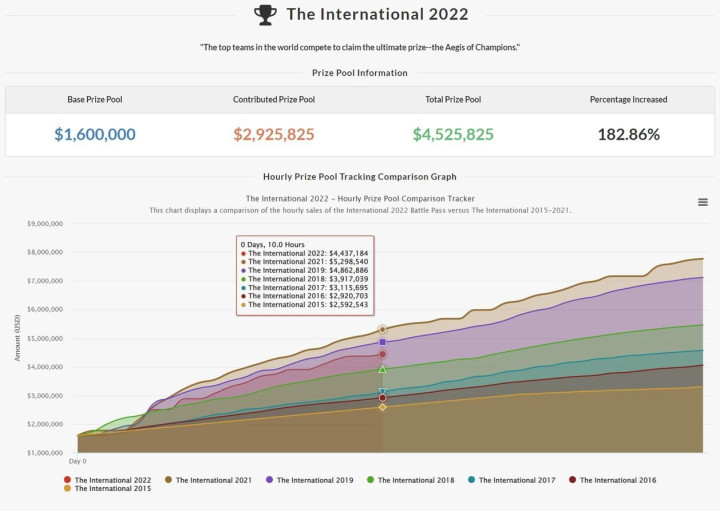Click the Prize Pool Information section heading
This screenshot has width=720, height=511.
(360, 73)
